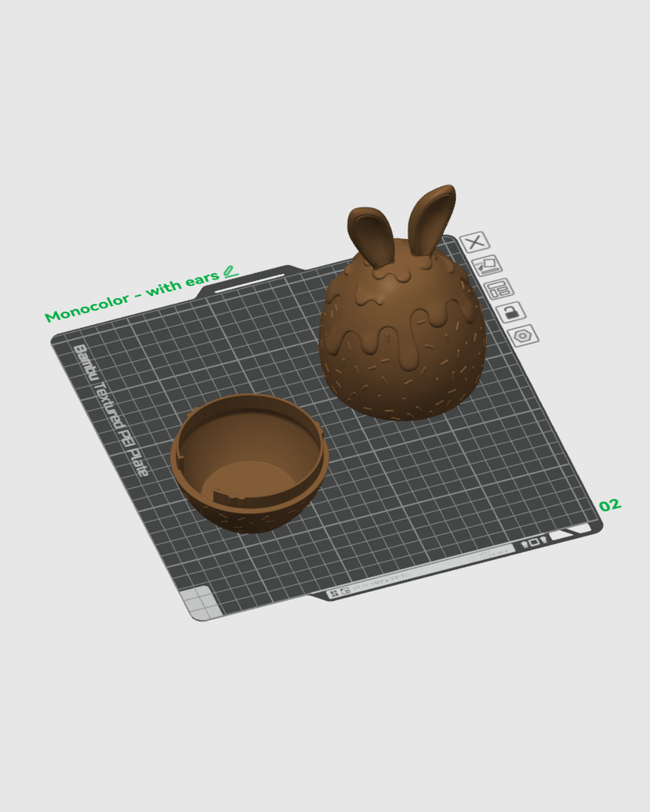
Task: Toggle the plate lock icon
Action: pyautogui.click(x=511, y=312)
